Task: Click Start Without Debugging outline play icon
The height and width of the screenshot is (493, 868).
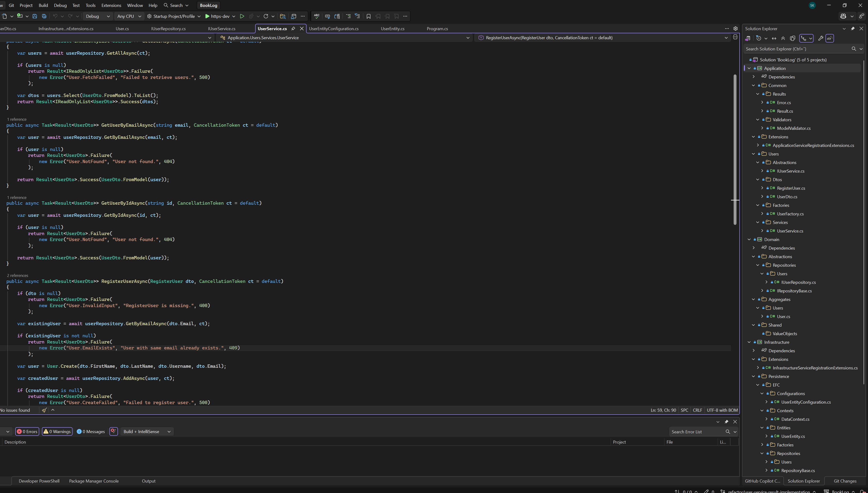Action: point(242,16)
